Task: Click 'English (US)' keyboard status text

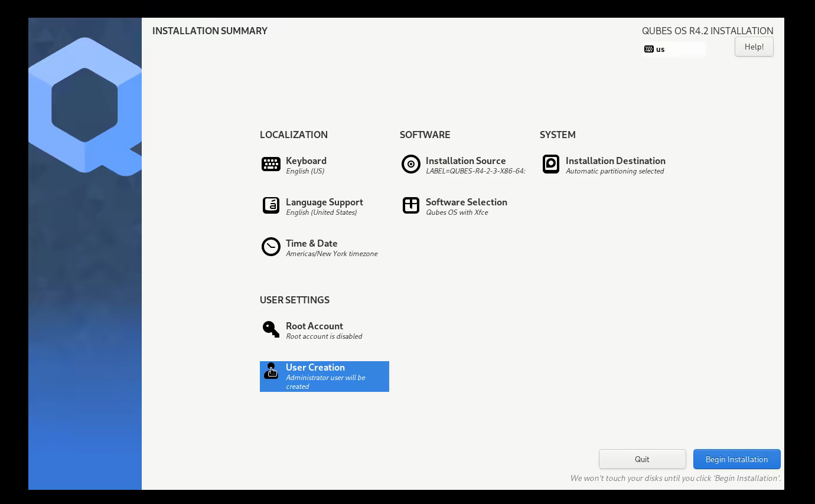Action: (305, 171)
